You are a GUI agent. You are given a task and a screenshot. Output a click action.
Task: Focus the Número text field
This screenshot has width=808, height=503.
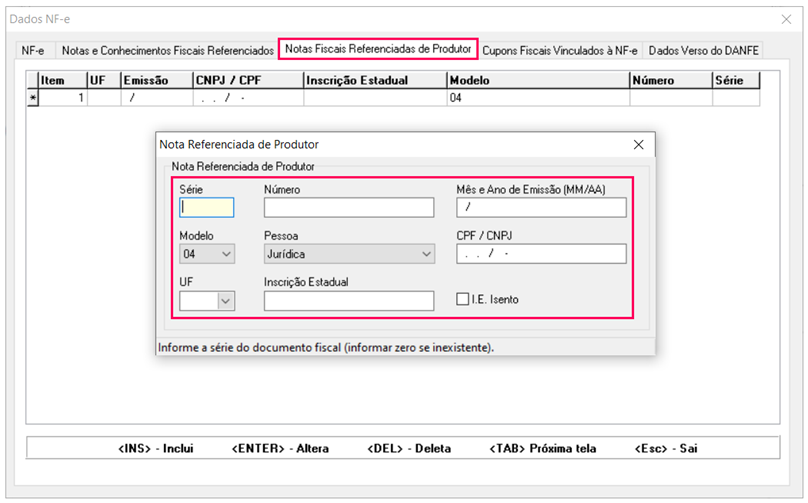pyautogui.click(x=349, y=208)
